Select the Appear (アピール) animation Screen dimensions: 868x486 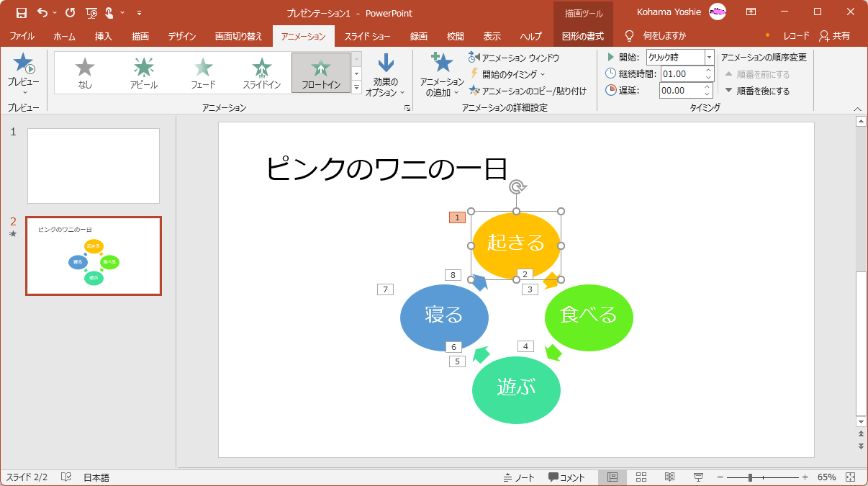[x=144, y=73]
